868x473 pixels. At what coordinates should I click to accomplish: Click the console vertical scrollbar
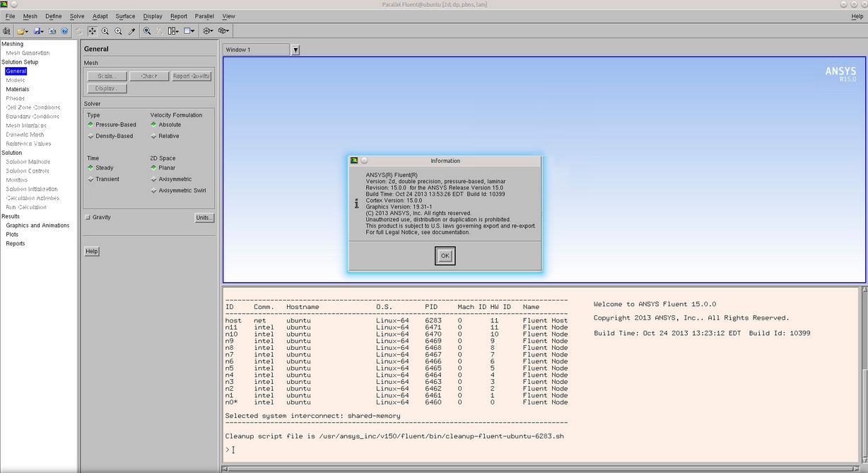(864, 375)
